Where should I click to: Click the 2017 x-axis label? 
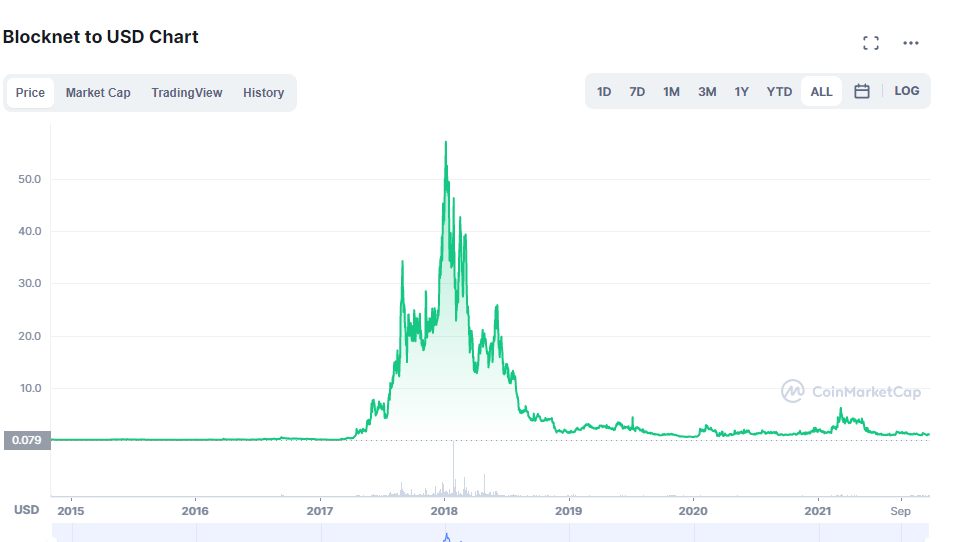pyautogui.click(x=320, y=511)
